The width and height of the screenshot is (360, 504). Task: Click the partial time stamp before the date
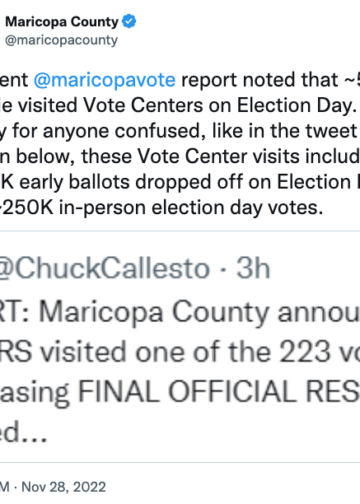pyautogui.click(x=5, y=487)
